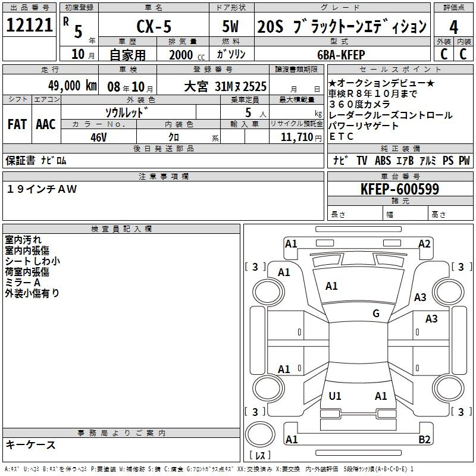Viewport: 476px width, 476px height.
Task: Click the registration number 大宮 31Mヌ2525
Action: (x=226, y=86)
